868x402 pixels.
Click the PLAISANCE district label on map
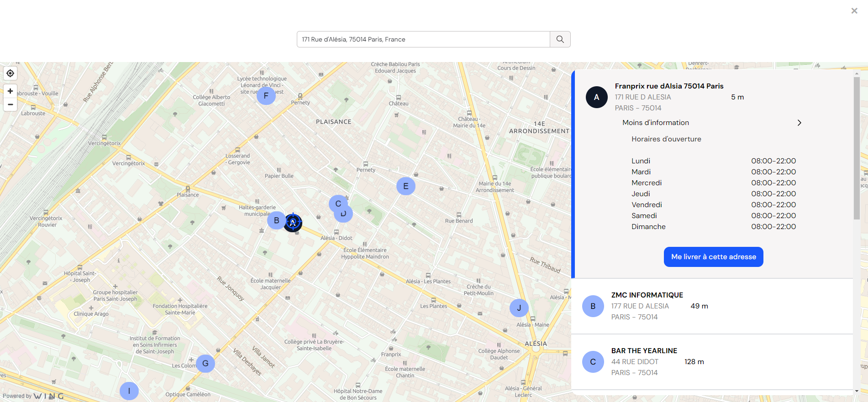click(x=334, y=122)
